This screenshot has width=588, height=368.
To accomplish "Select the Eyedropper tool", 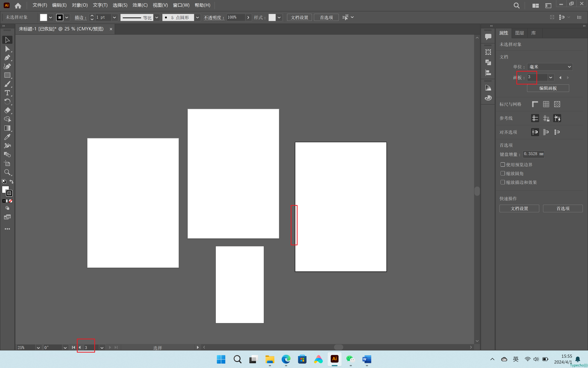I will pyautogui.click(x=7, y=137).
